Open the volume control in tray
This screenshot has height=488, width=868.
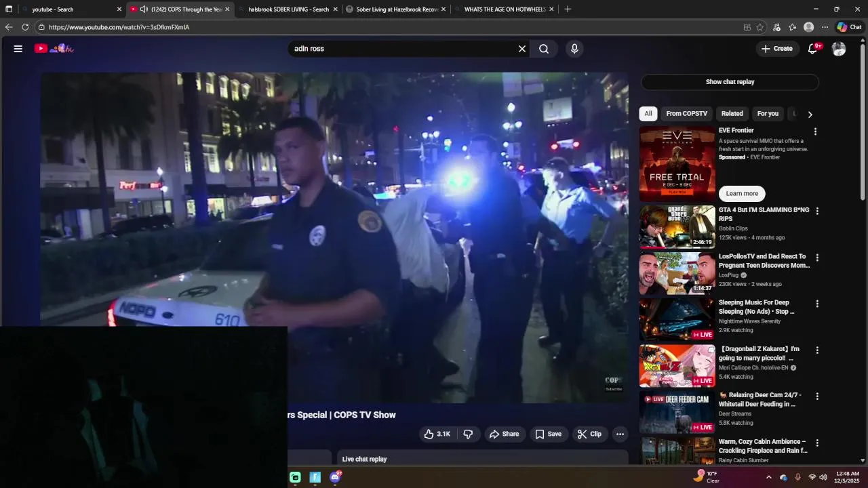823,477
